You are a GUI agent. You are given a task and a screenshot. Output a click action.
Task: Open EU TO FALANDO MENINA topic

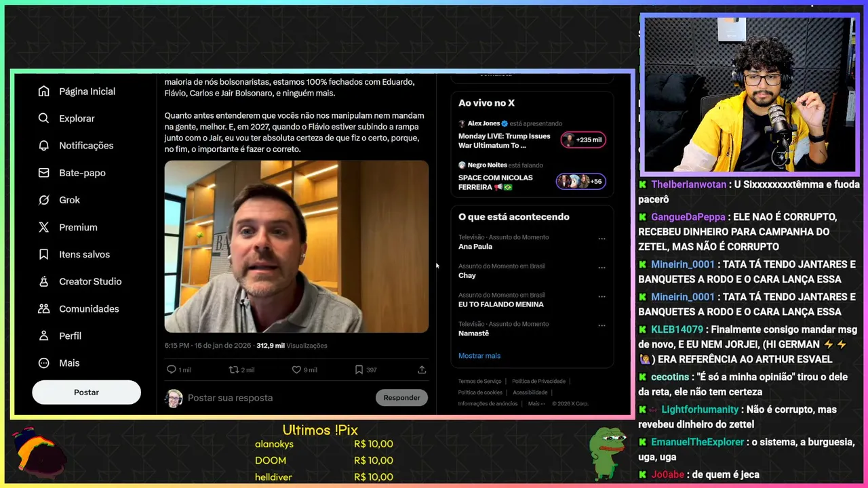pyautogui.click(x=501, y=304)
